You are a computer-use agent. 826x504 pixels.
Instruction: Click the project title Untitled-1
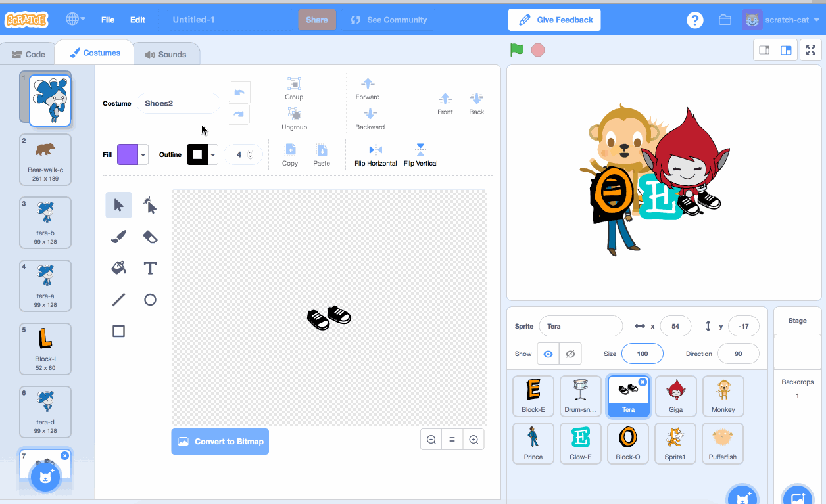tap(193, 20)
